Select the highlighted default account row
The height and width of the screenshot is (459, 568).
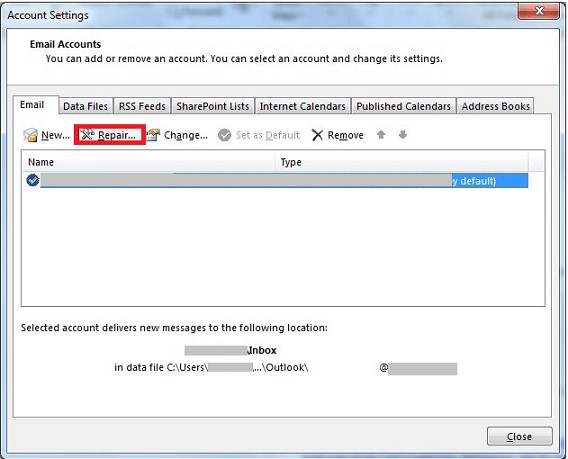[284, 180]
